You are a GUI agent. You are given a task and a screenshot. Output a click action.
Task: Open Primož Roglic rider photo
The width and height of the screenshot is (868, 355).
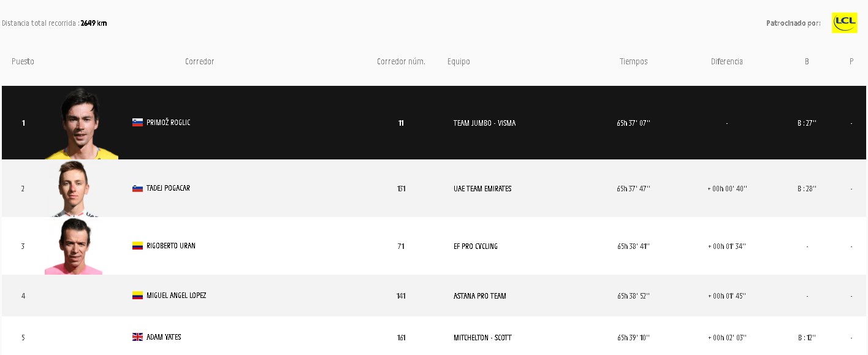pos(81,123)
